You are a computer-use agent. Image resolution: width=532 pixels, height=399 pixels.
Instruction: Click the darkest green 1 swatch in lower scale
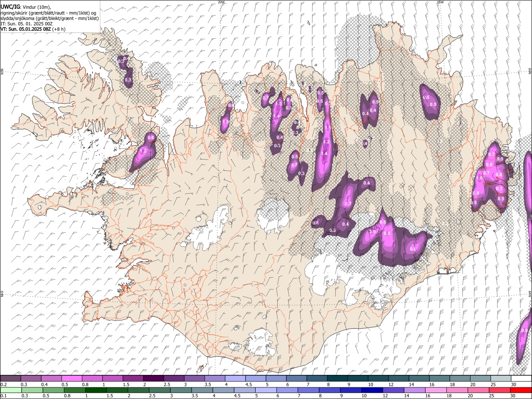click(96, 390)
